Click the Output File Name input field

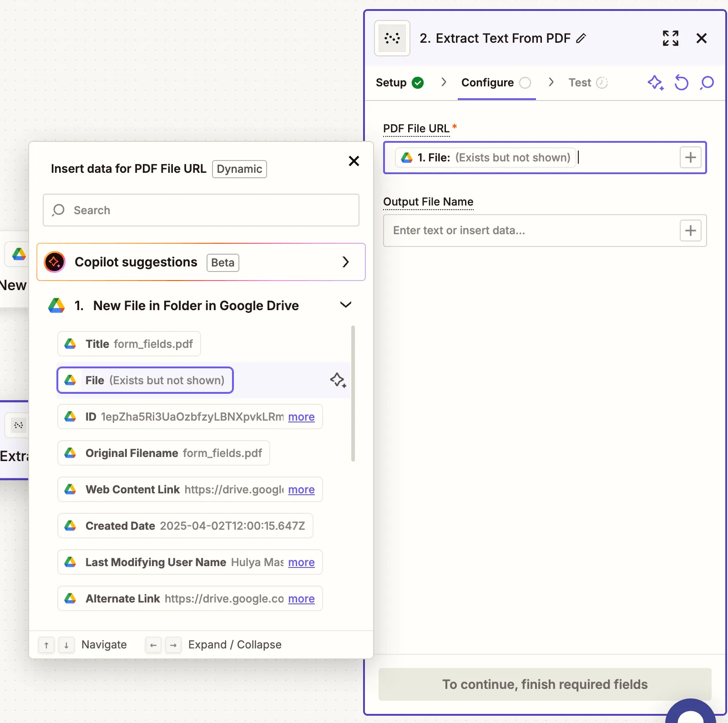coord(545,231)
